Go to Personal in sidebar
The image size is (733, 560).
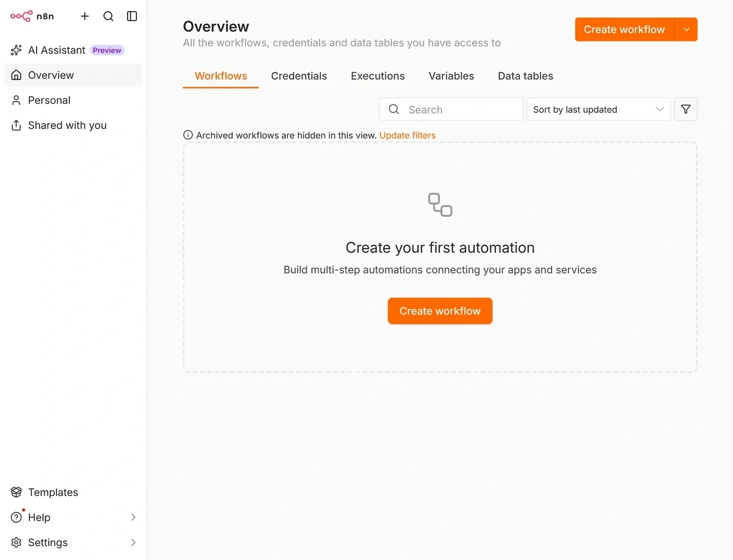point(73,100)
